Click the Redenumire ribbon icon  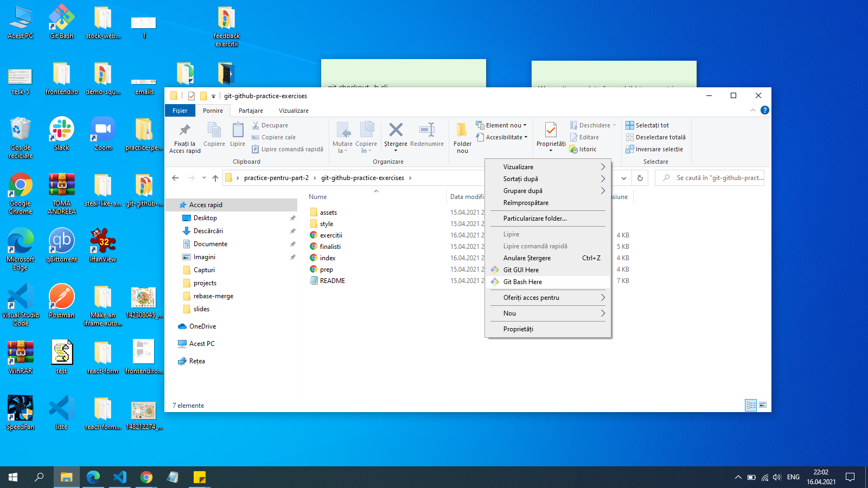(x=427, y=131)
